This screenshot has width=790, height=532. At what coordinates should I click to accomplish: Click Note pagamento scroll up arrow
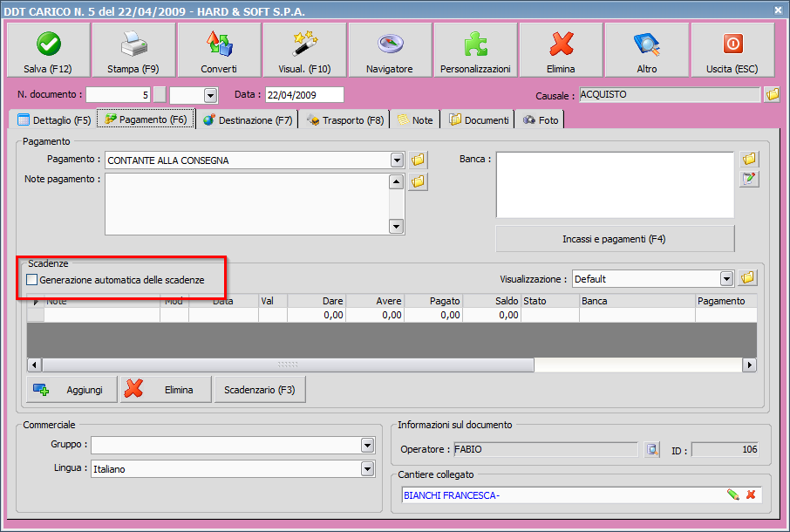pyautogui.click(x=397, y=182)
